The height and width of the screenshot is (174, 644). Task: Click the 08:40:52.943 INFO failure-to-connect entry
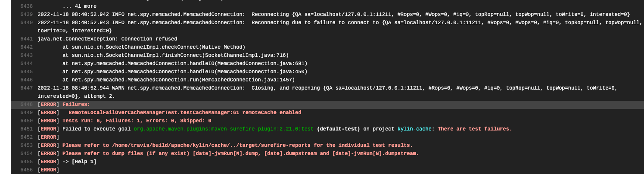click(x=340, y=27)
